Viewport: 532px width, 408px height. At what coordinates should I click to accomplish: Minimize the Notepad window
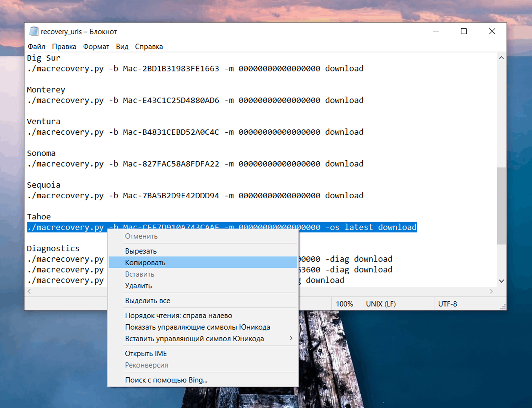click(x=436, y=31)
